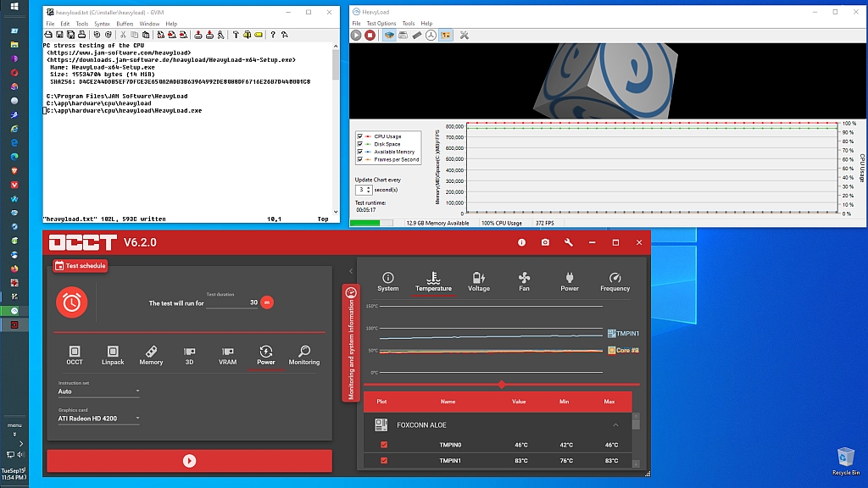Click GVIM vertical scrollbar thumb
Image resolution: width=868 pixels, height=488 pixels.
tap(336, 64)
